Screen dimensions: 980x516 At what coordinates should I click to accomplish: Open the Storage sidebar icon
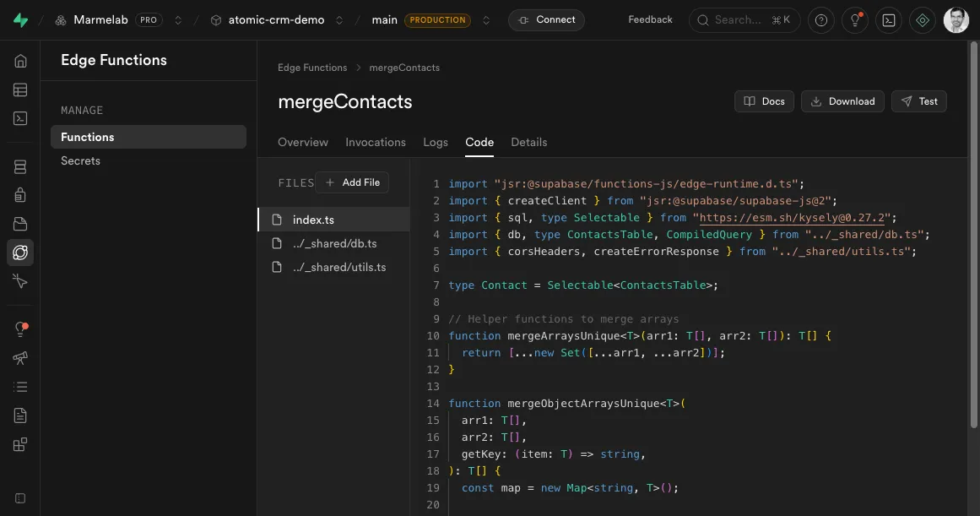click(20, 224)
